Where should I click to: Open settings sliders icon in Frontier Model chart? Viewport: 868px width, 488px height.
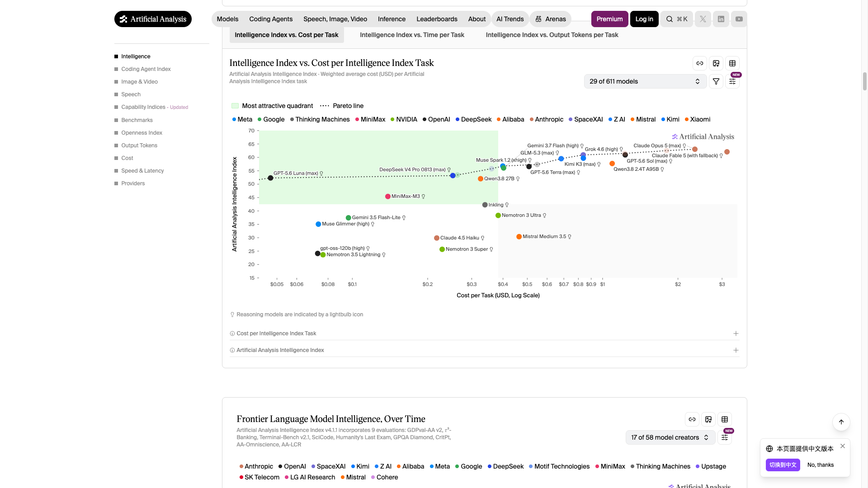[725, 437]
